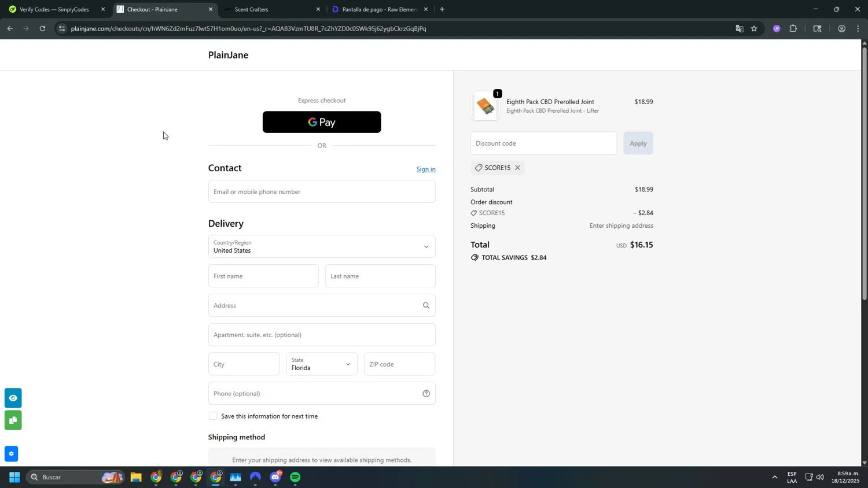868x488 pixels.
Task: Click the browser address bar URL
Action: [x=248, y=28]
